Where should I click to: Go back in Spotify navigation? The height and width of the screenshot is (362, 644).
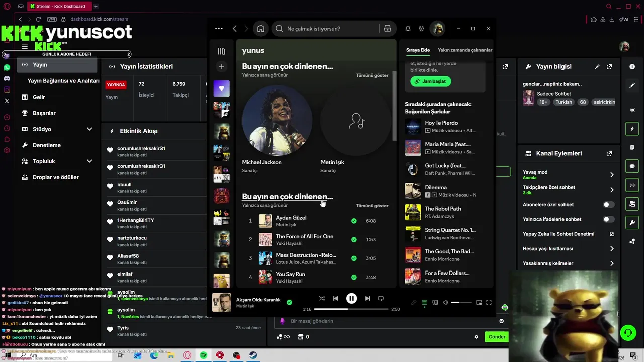pos(235,29)
